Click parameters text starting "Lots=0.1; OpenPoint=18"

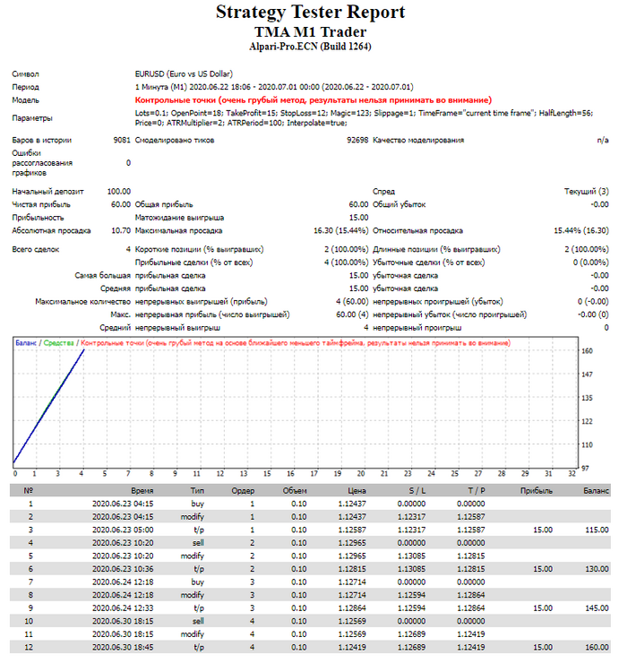364,118
